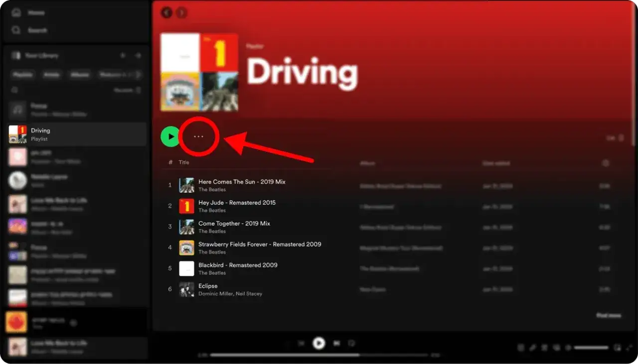
Task: Open the Connect to a device menu
Action: coord(557,347)
